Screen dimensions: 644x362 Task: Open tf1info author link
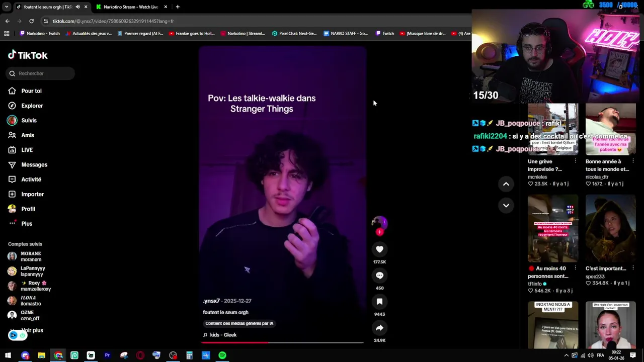(x=535, y=284)
